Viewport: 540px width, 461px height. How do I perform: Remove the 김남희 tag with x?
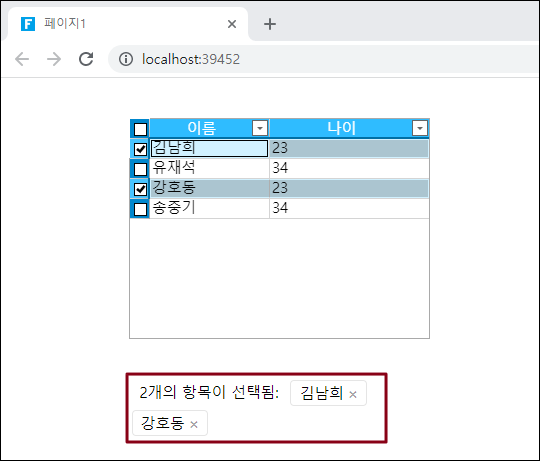353,394
